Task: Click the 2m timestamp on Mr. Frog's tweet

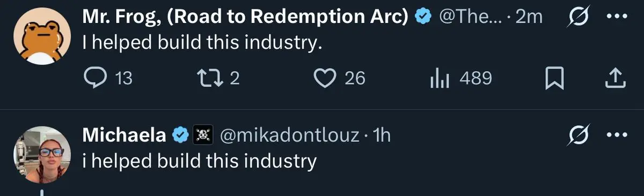Action: 529,17
